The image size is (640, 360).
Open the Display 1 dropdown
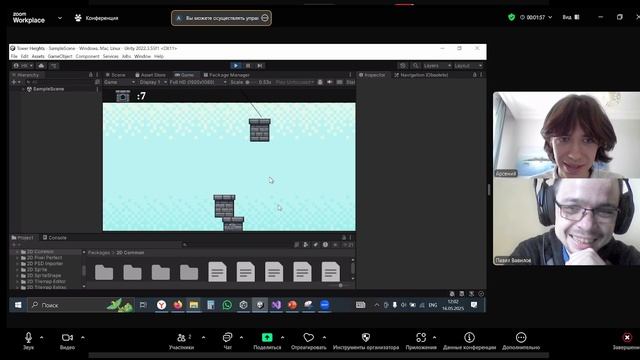click(153, 82)
